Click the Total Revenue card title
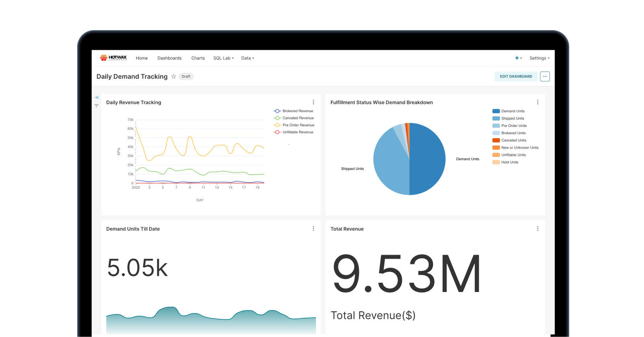644x337 pixels. [x=347, y=229]
